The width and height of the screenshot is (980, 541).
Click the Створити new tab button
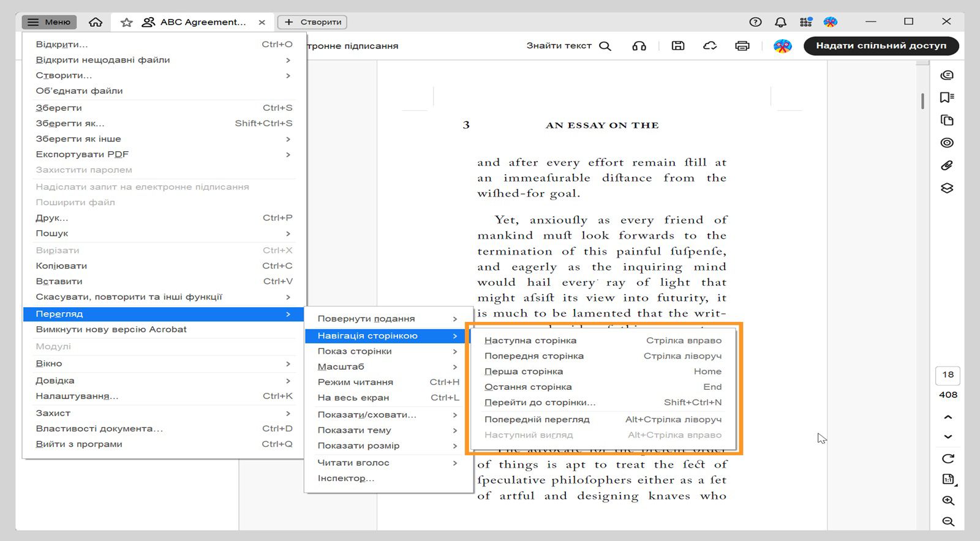pyautogui.click(x=312, y=22)
